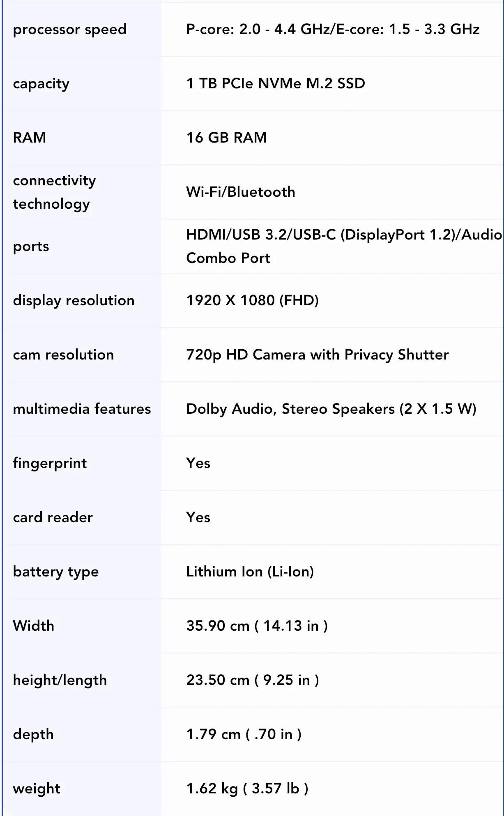Select the connectivity technology label
504x816 pixels.
coord(54,192)
